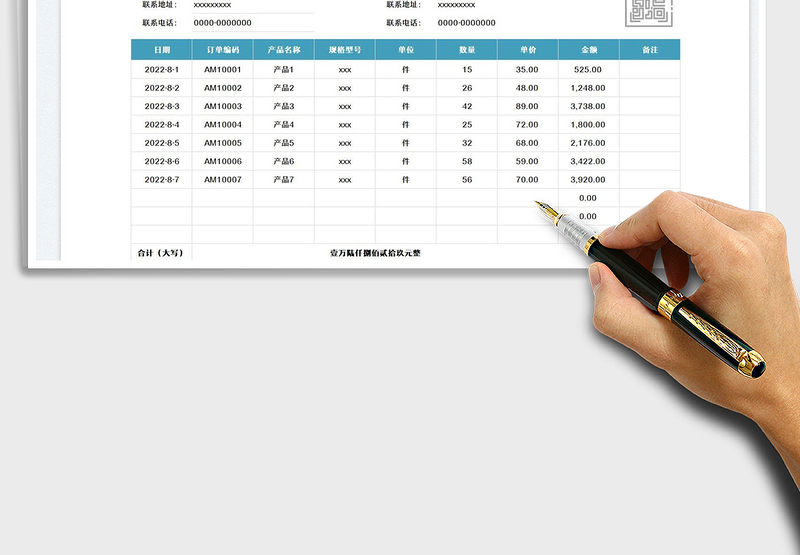This screenshot has width=800, height=555.
Task: Select the amount 1,248.00
Action: 588,88
